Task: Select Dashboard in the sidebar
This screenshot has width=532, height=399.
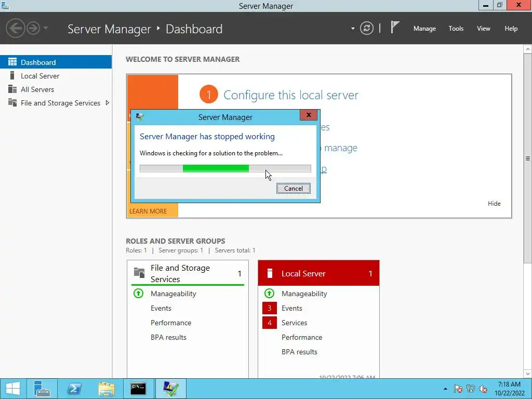Action: (56, 62)
